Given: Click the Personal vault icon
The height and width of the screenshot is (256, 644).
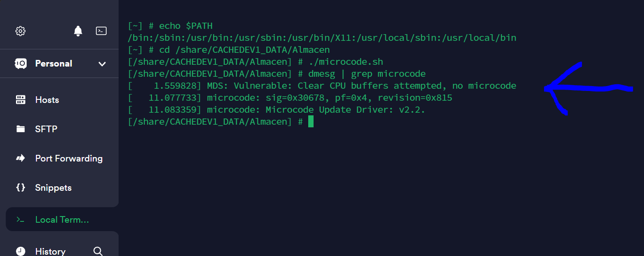Looking at the screenshot, I should pyautogui.click(x=20, y=63).
